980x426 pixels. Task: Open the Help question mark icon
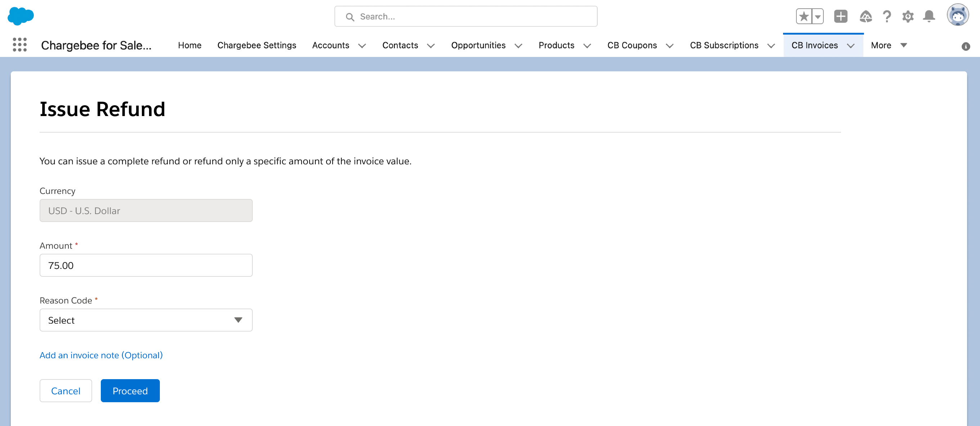[x=887, y=16]
